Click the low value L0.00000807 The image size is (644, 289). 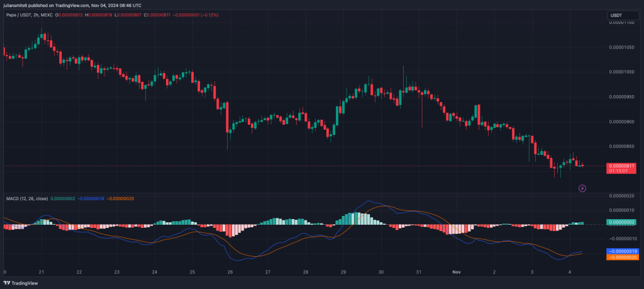[128, 15]
